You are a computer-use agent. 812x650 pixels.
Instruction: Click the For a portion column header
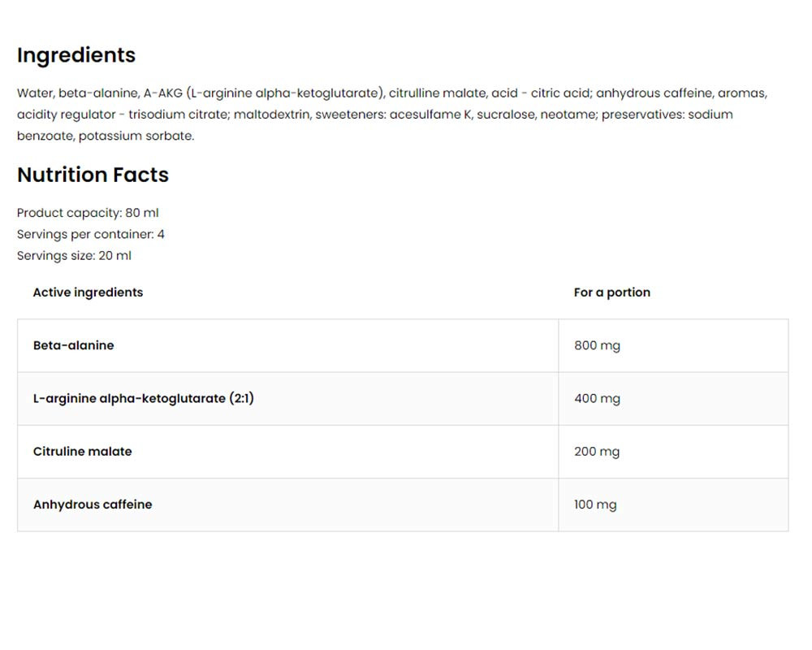(611, 292)
